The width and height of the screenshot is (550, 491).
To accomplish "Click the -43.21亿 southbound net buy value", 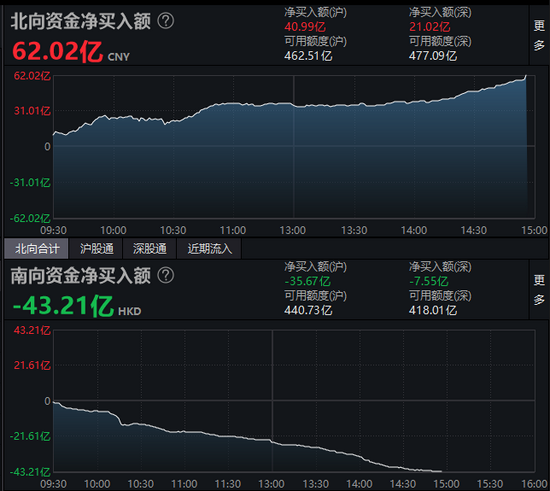I will 63,306.
